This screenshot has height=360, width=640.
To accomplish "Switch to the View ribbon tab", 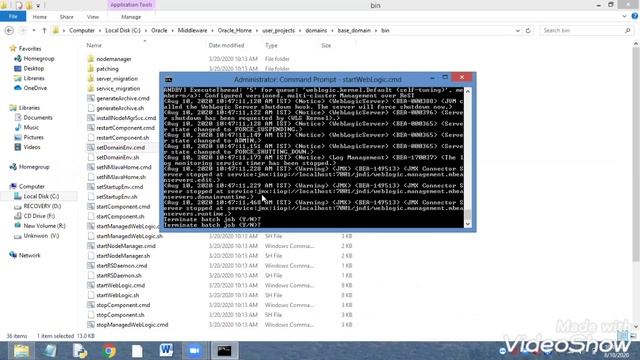I will (x=93, y=17).
